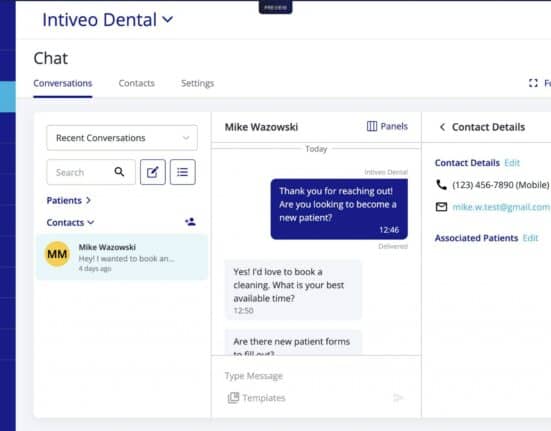Click the email envelope icon
The width and height of the screenshot is (551, 431).
pyautogui.click(x=441, y=207)
